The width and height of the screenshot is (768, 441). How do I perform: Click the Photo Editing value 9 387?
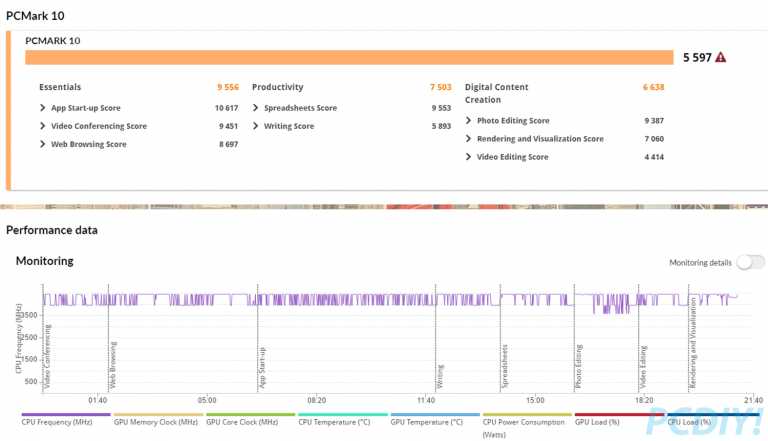pyautogui.click(x=654, y=121)
